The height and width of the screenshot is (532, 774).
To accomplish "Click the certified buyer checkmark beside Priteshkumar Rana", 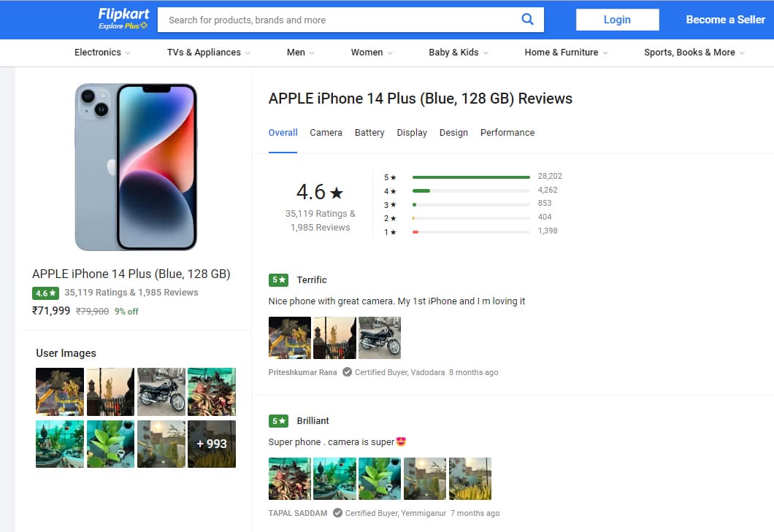I will tap(347, 372).
